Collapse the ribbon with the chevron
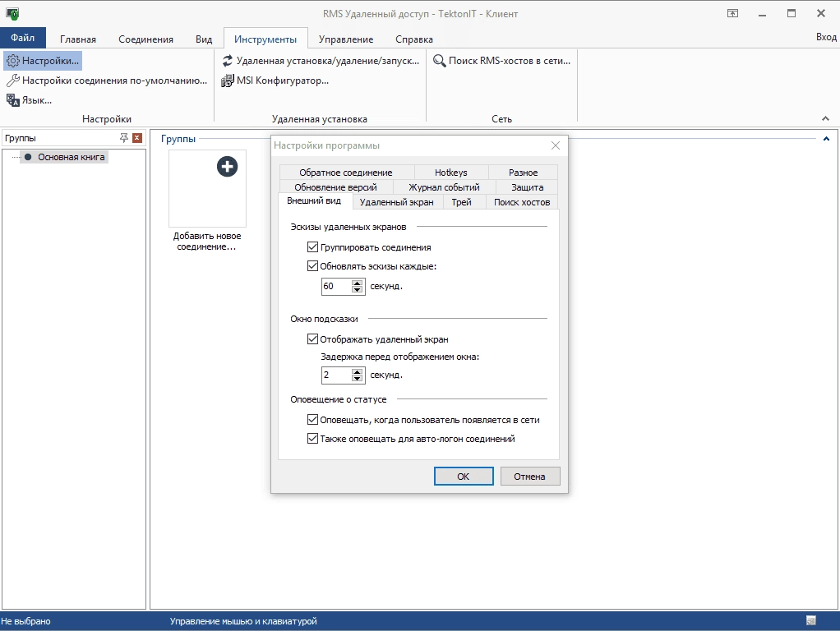The width and height of the screenshot is (840, 631). coord(825,118)
